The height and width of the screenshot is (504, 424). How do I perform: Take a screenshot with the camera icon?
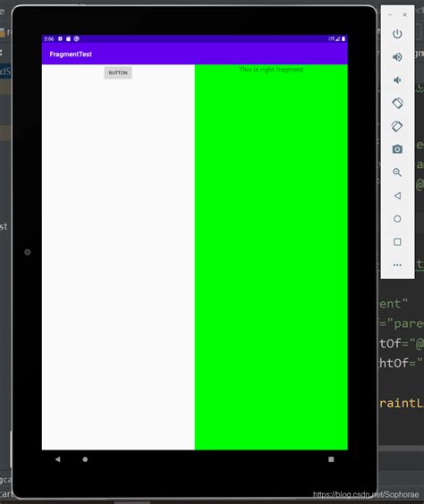[397, 149]
